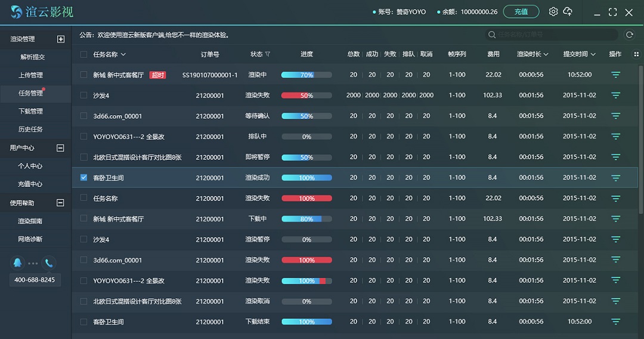Click the status filter funnel icon
This screenshot has width=644, height=339.
[268, 54]
